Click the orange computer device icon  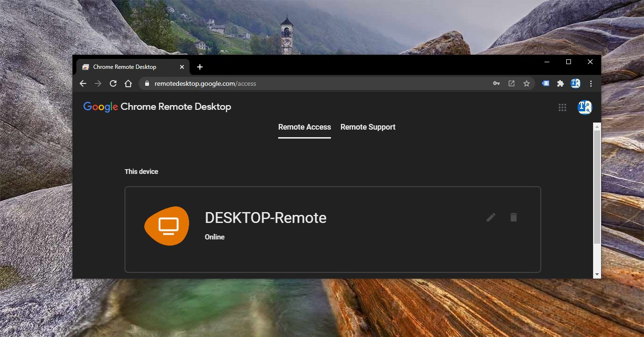coord(167,225)
